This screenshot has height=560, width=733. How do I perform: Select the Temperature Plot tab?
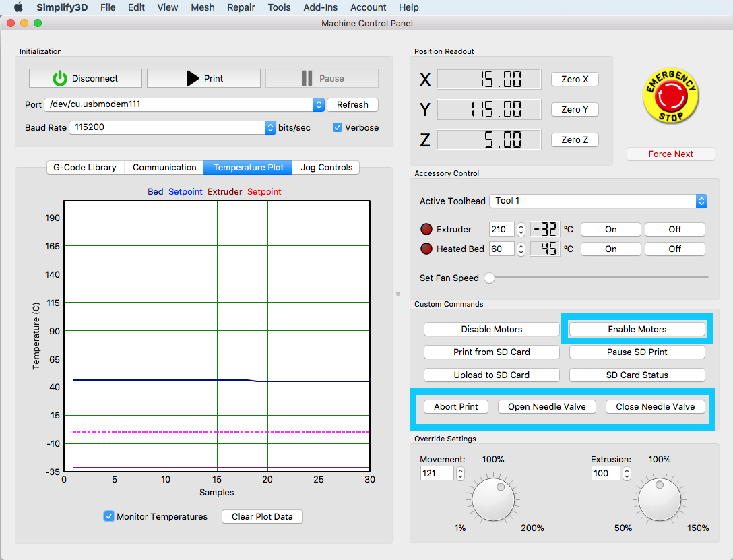(x=248, y=167)
